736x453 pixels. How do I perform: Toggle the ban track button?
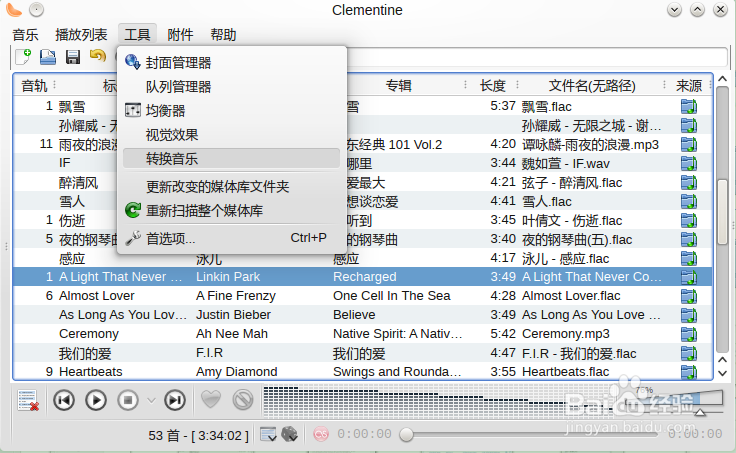(x=243, y=400)
